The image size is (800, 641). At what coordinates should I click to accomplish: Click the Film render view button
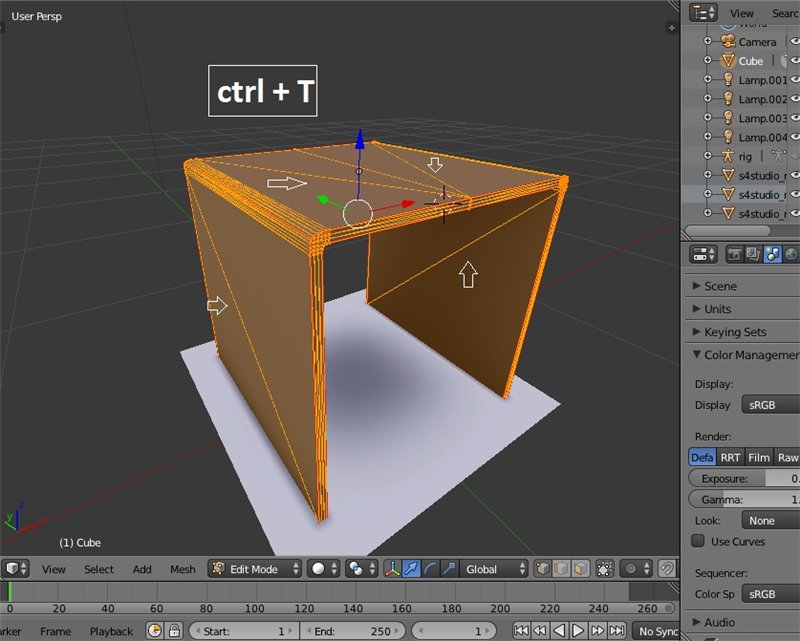coord(759,457)
